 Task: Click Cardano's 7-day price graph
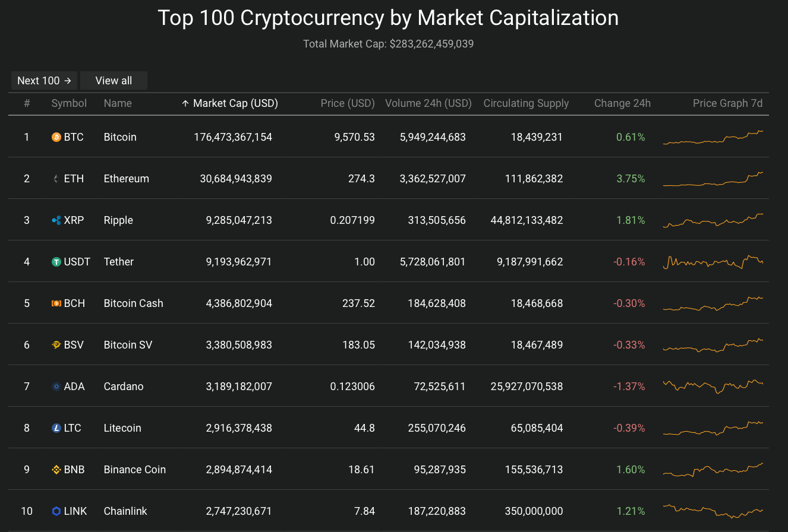(x=713, y=387)
